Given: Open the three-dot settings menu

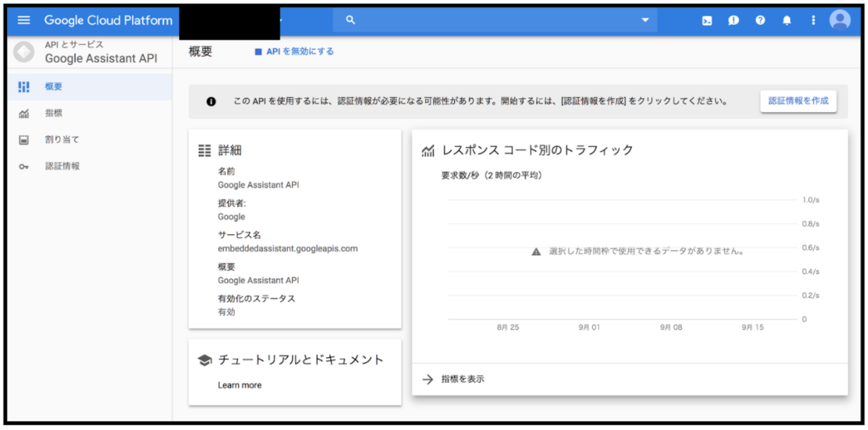Looking at the screenshot, I should 814,21.
